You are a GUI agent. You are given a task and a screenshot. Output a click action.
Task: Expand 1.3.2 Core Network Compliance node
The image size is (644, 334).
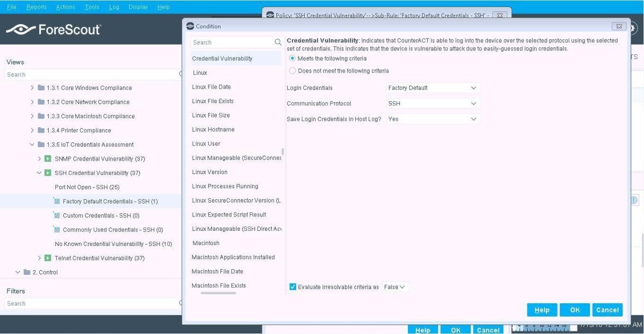32,102
